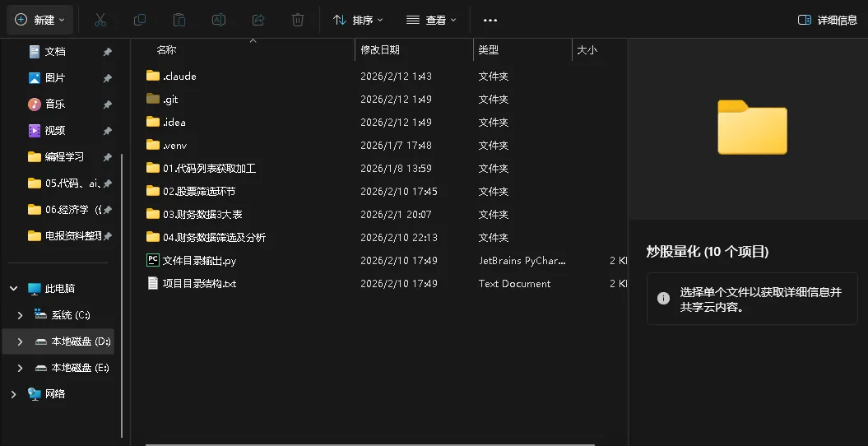Open the 新建 dropdown button
868x446 pixels.
pyautogui.click(x=39, y=20)
